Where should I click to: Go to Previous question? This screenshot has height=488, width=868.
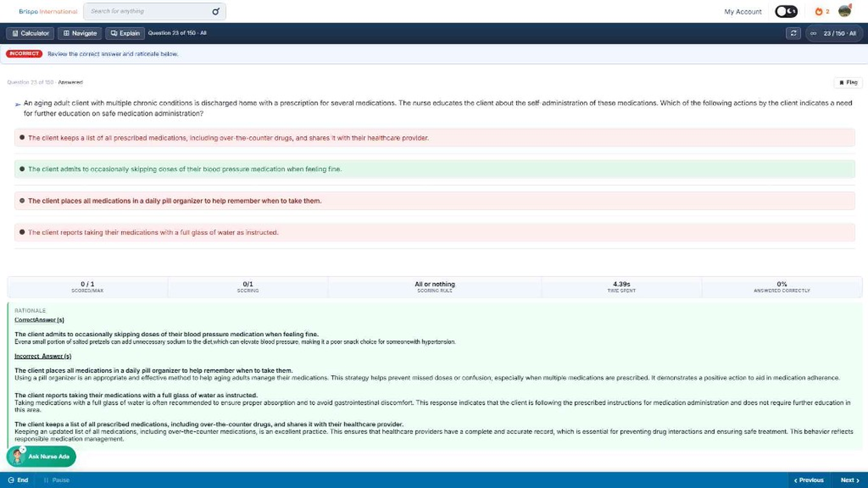coord(809,480)
